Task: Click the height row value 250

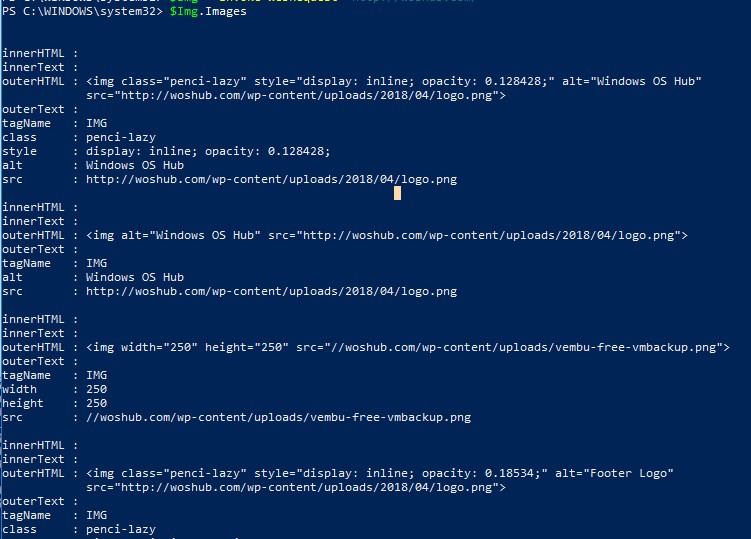Action: click(x=96, y=403)
